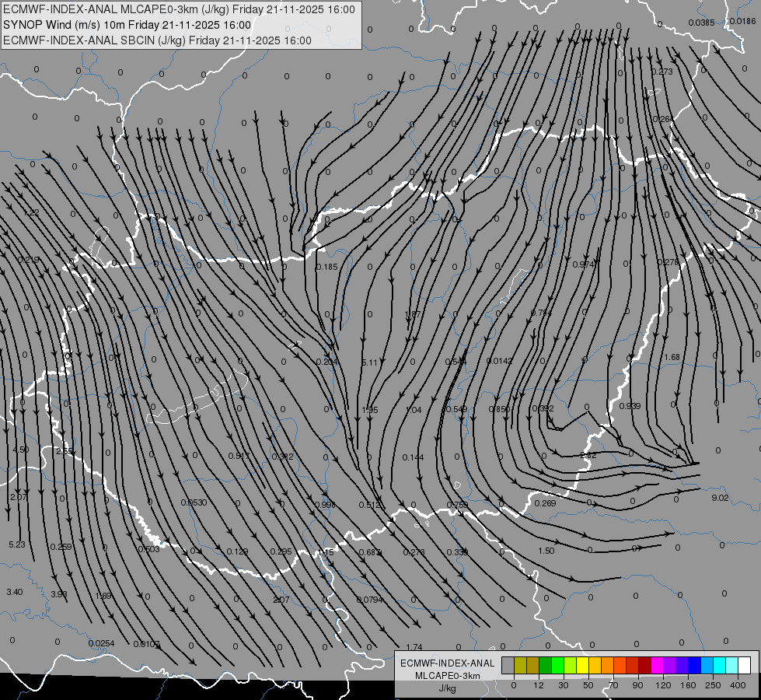Click the legend's J/kg unit label
This screenshot has width=761, height=700.
pos(447,688)
